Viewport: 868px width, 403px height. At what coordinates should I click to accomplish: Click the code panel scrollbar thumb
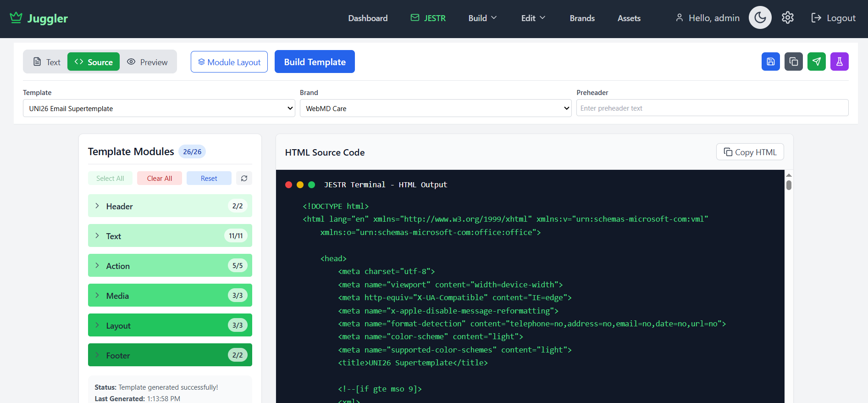(x=789, y=185)
